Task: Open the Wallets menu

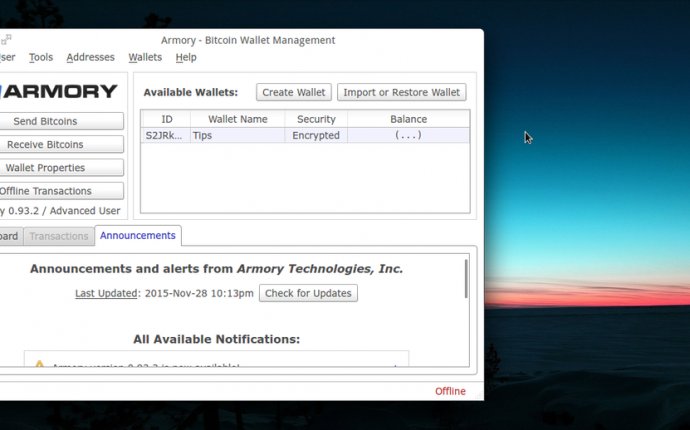Action: tap(145, 57)
